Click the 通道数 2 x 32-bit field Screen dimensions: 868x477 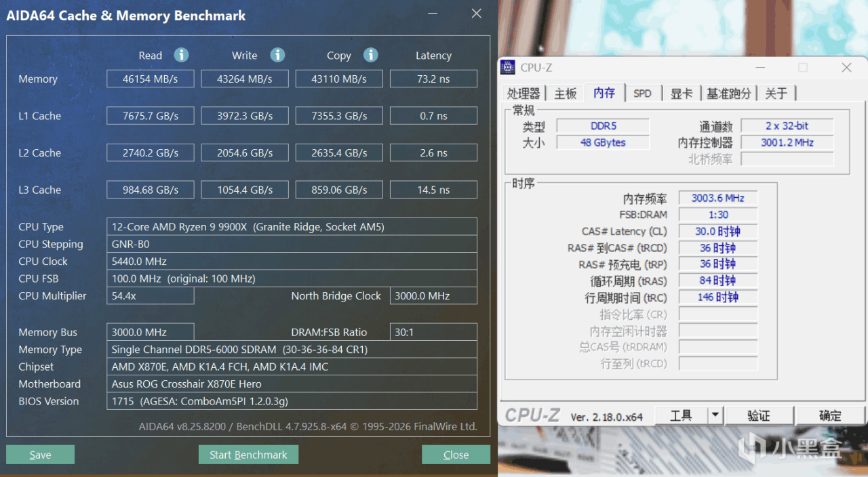click(x=787, y=126)
